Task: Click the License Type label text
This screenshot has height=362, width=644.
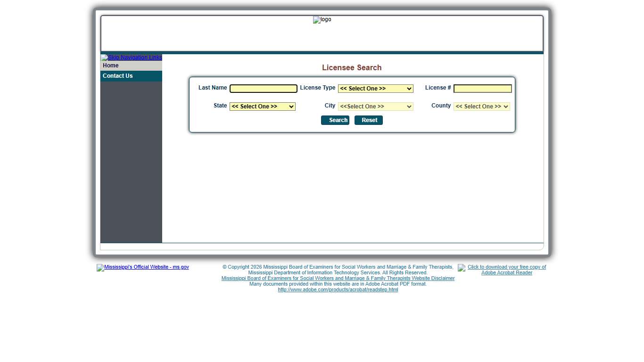Action: 317,88
